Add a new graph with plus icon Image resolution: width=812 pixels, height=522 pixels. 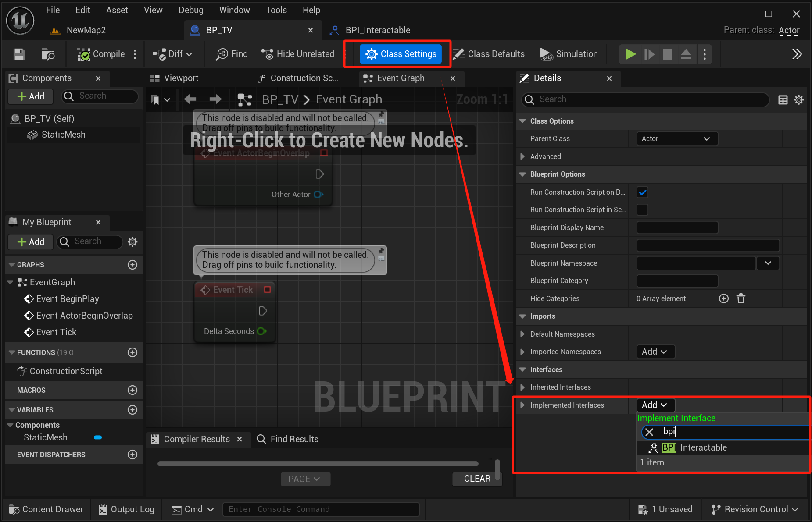[x=132, y=265]
